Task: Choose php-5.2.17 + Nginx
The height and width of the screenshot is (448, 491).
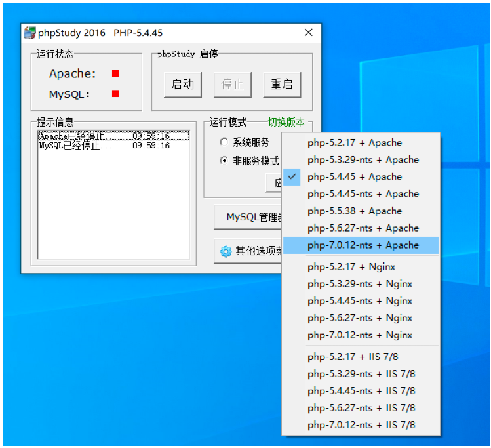Action: (x=361, y=267)
